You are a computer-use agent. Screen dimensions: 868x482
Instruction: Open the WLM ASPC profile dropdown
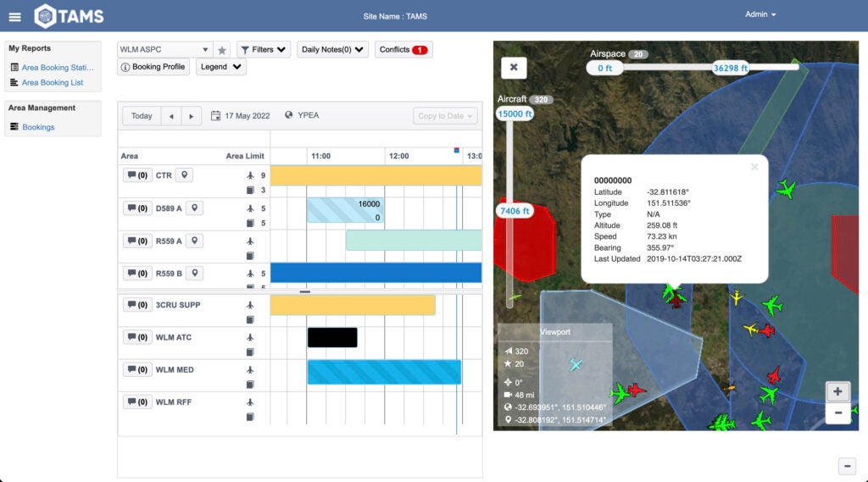coord(164,50)
